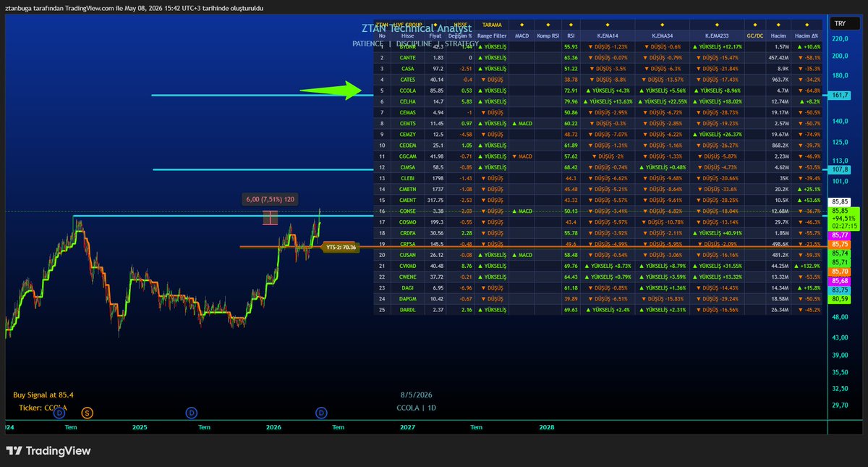Select CGCAM in the table
This screenshot has height=467, width=868.
click(408, 156)
